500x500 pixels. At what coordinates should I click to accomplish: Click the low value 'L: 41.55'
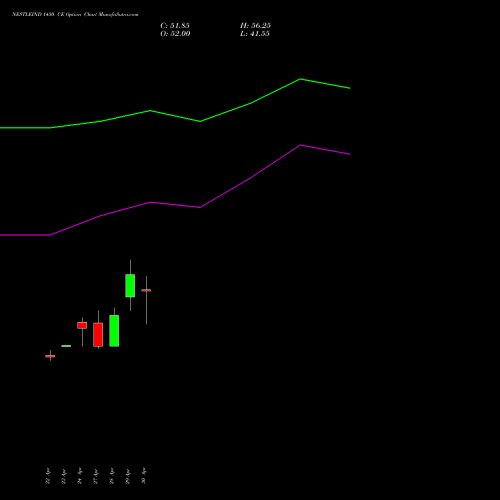pos(255,34)
